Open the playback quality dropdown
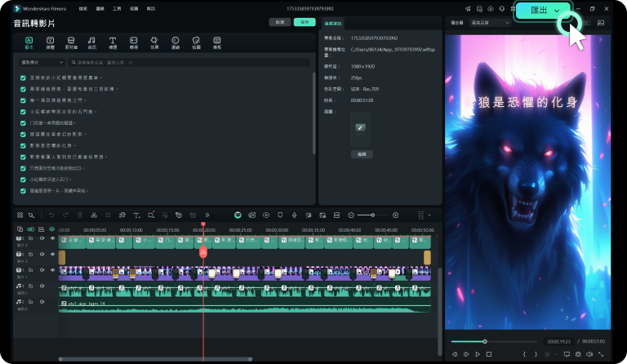The width and height of the screenshot is (627, 364). (490, 23)
